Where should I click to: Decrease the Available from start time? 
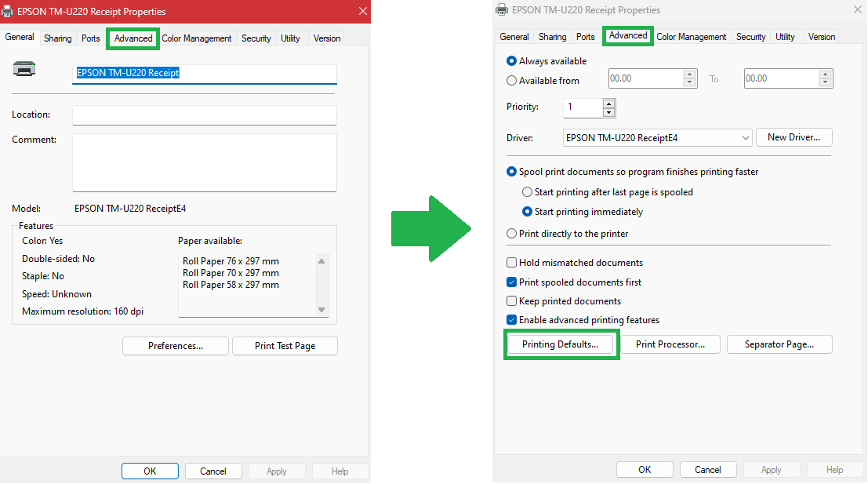[690, 83]
